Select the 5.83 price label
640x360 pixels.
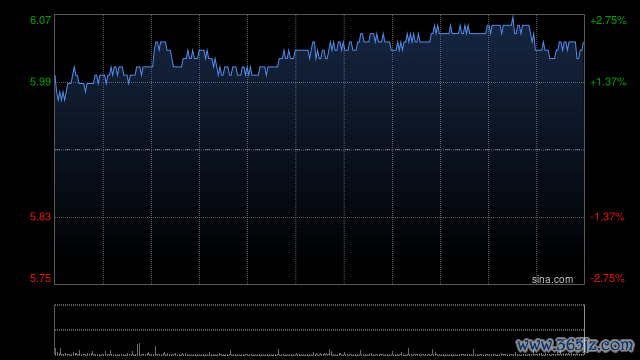(x=40, y=217)
